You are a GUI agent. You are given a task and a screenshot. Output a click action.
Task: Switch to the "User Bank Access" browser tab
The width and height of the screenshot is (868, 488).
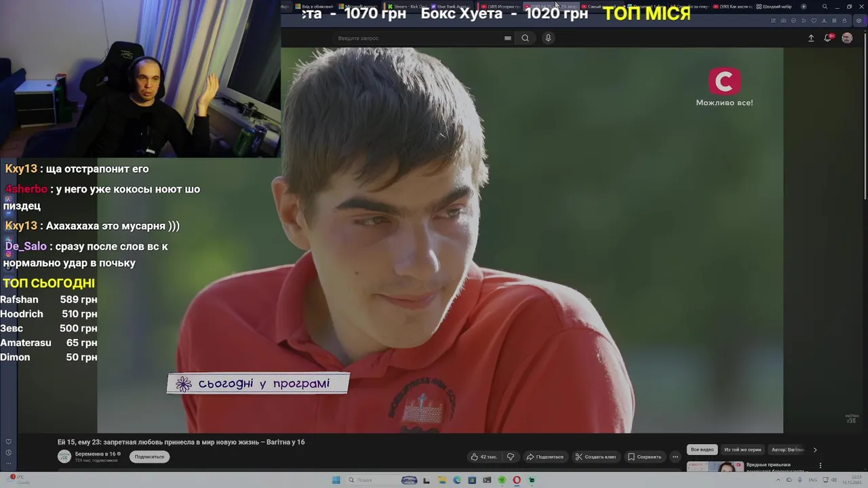pyautogui.click(x=450, y=7)
